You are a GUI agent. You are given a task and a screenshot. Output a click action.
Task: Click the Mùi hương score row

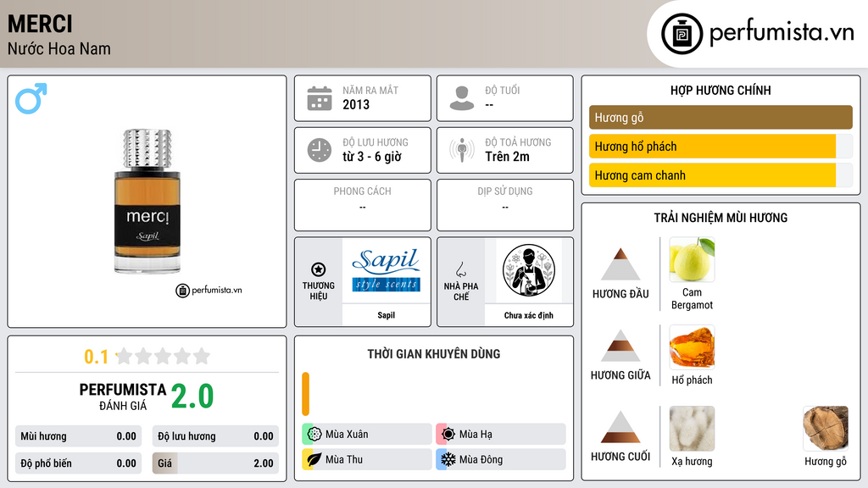tap(78, 436)
